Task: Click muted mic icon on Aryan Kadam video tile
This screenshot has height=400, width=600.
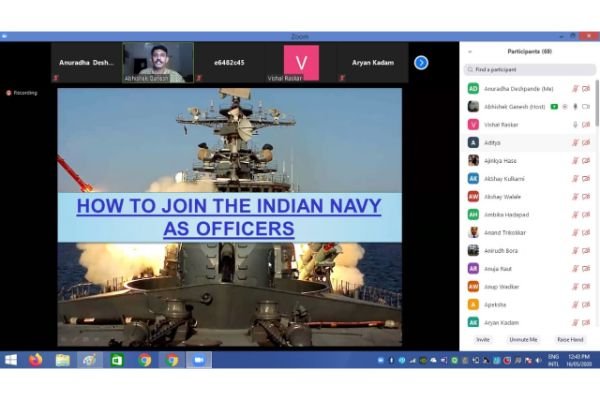Action: click(x=342, y=78)
